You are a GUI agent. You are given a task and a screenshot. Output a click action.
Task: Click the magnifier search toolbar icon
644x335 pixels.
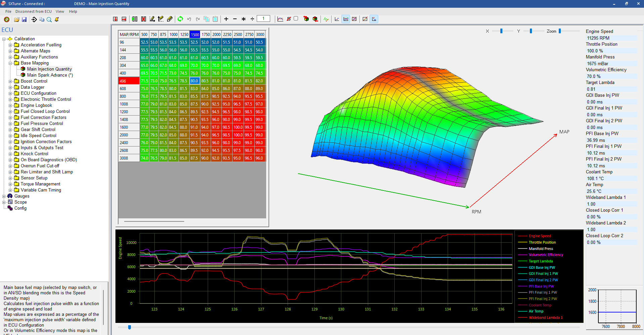point(49,19)
